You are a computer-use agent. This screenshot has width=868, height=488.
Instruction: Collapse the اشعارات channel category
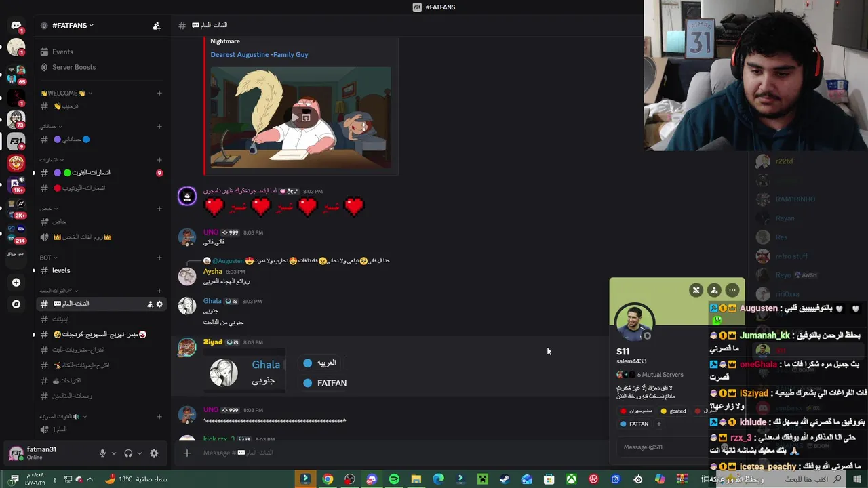(51, 159)
